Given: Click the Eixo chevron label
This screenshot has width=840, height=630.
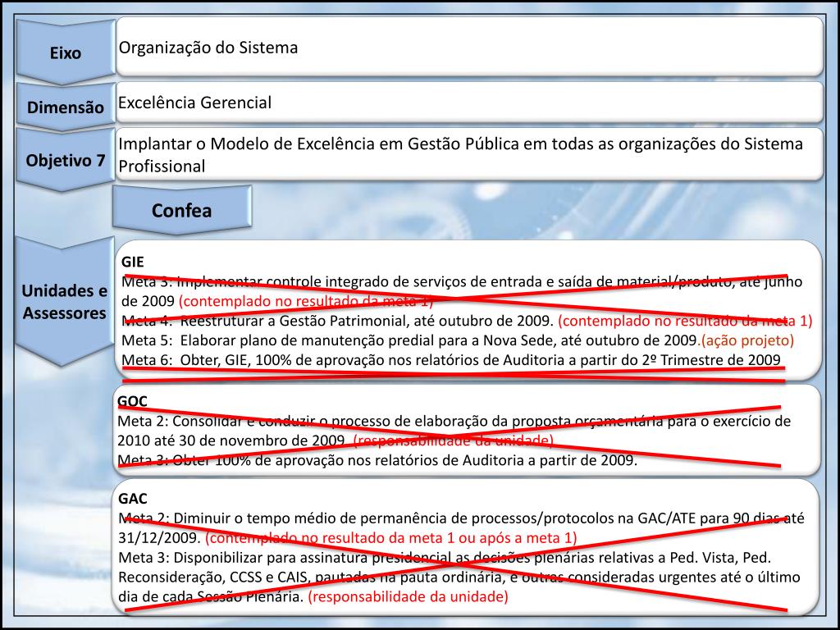Looking at the screenshot, I should tap(66, 52).
